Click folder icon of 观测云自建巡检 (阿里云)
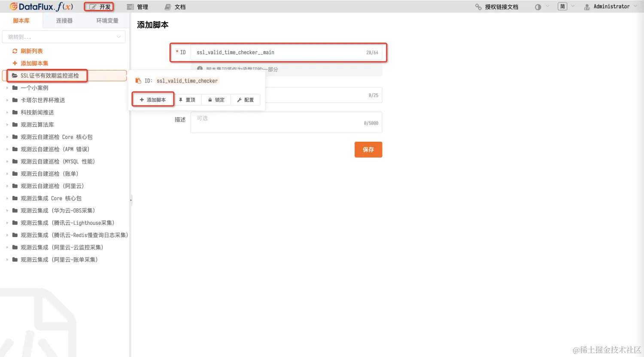Image resolution: width=644 pixels, height=357 pixels. (x=15, y=186)
